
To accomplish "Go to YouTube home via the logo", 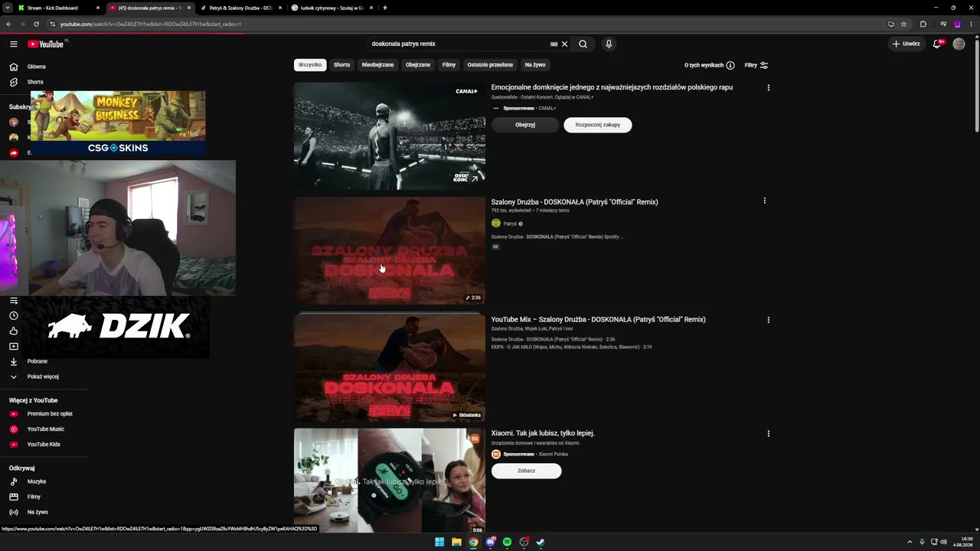I will point(47,44).
